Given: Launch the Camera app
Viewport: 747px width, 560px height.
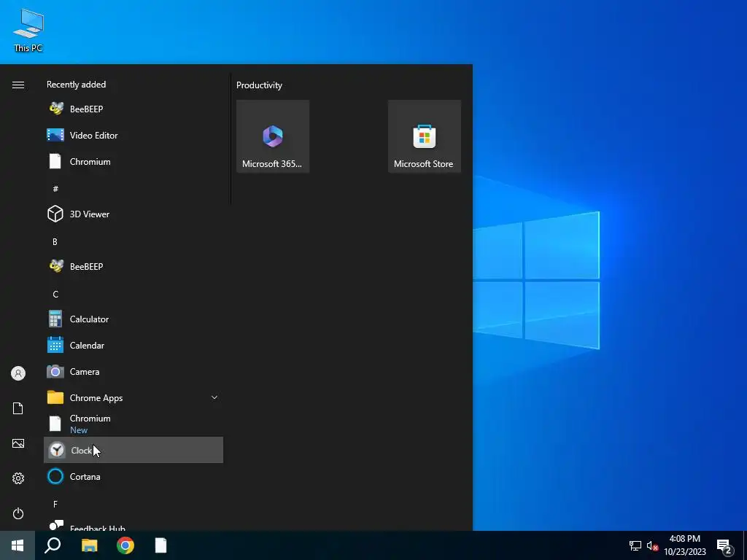Looking at the screenshot, I should (x=133, y=371).
